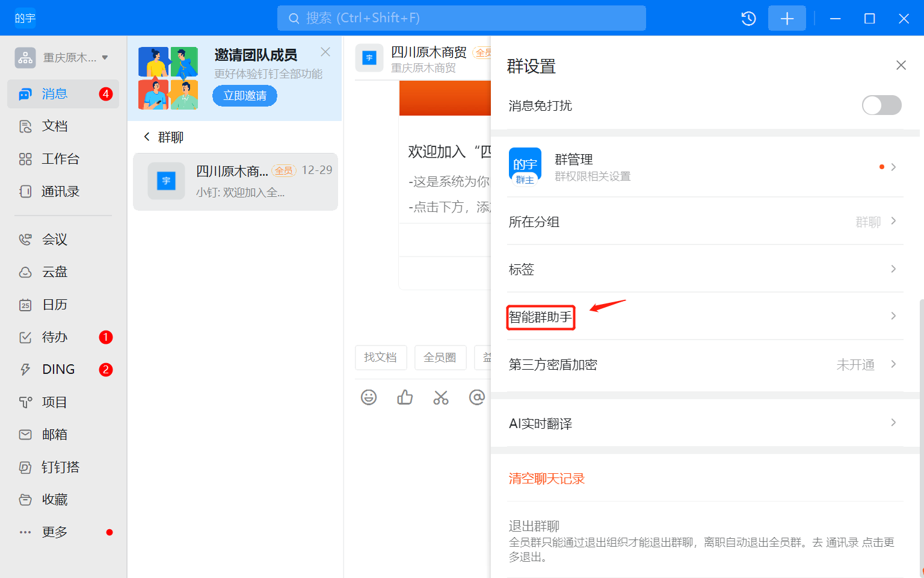Viewport: 924px width, 578px height.
Task: Open the Mailbox (邮箱) sidebar icon
Action: coord(25,435)
